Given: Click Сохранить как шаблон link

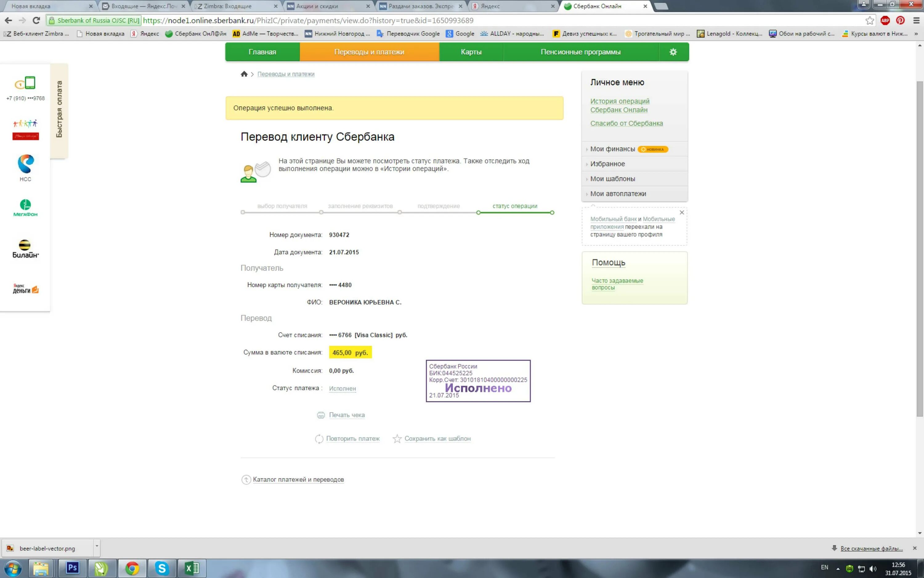Looking at the screenshot, I should (x=438, y=439).
